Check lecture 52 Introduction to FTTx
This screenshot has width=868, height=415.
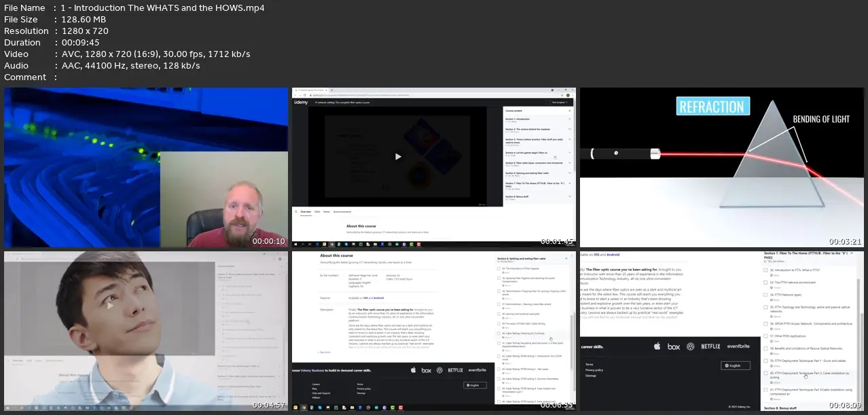(765, 270)
